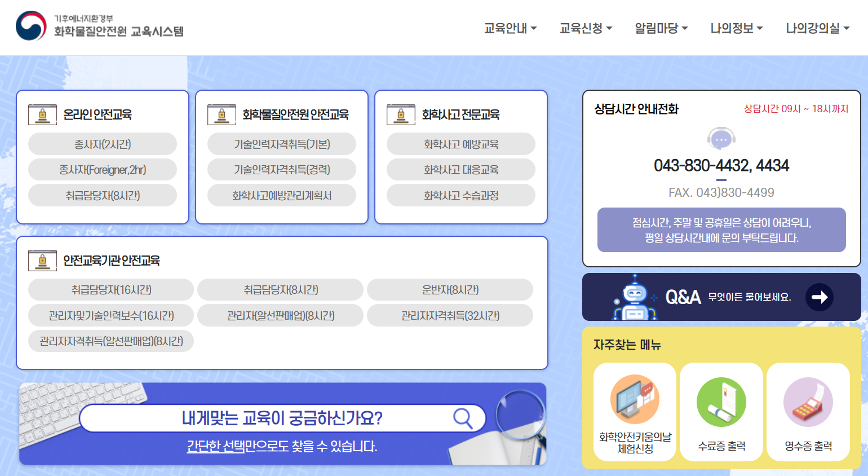868x476 pixels.
Task: Open 기술인력자격취득(경력) course
Action: pos(282,169)
